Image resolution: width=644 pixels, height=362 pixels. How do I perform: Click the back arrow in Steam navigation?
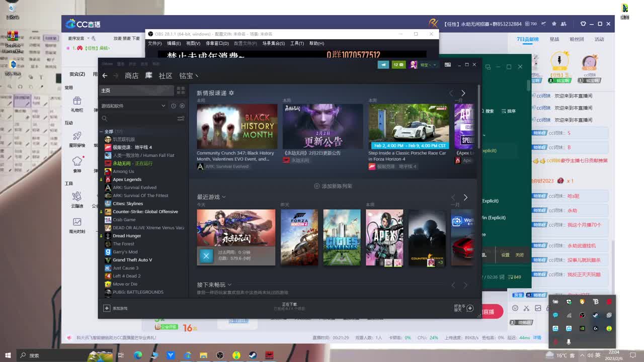click(x=105, y=75)
